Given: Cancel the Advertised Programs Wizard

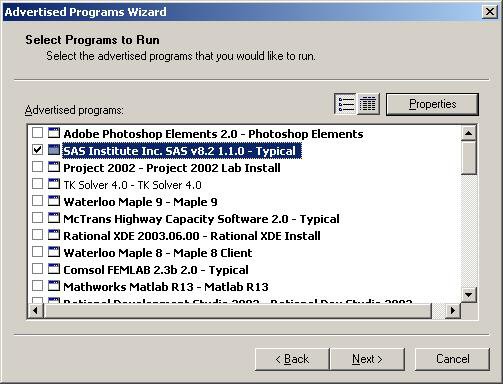Looking at the screenshot, I should [452, 359].
